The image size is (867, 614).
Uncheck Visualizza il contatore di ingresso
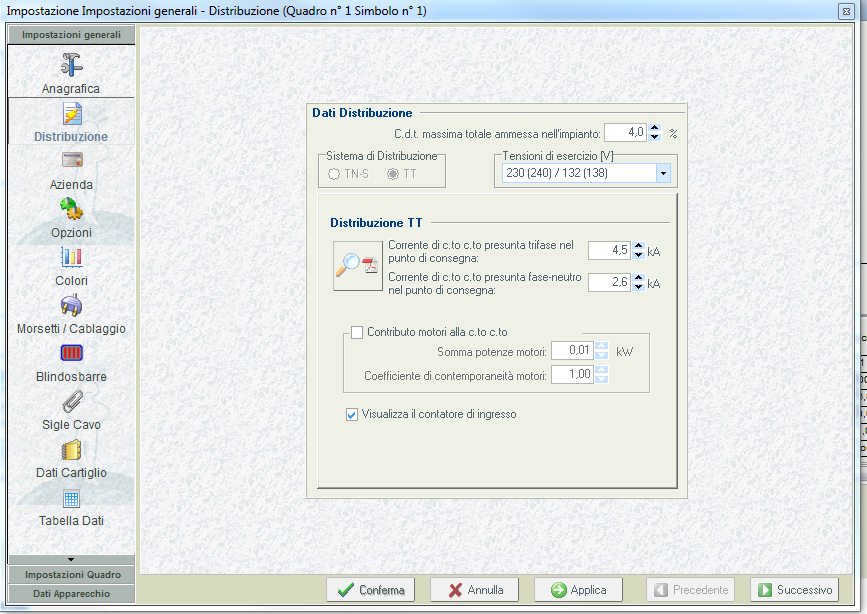coord(351,414)
